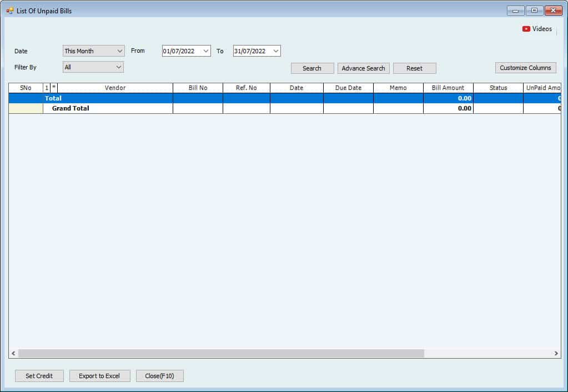Open the Videos YouTube icon

[x=526, y=29]
